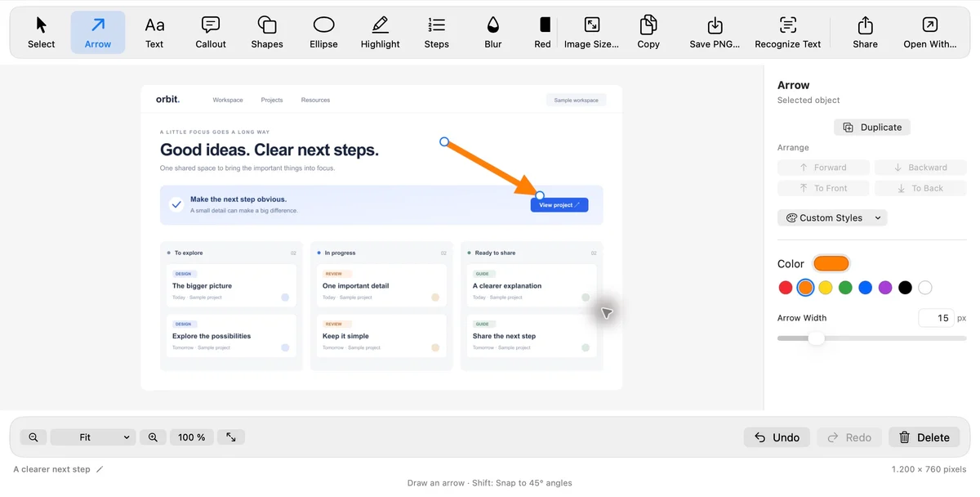Zoom in with the plus magnifier
The width and height of the screenshot is (980, 497).
153,437
